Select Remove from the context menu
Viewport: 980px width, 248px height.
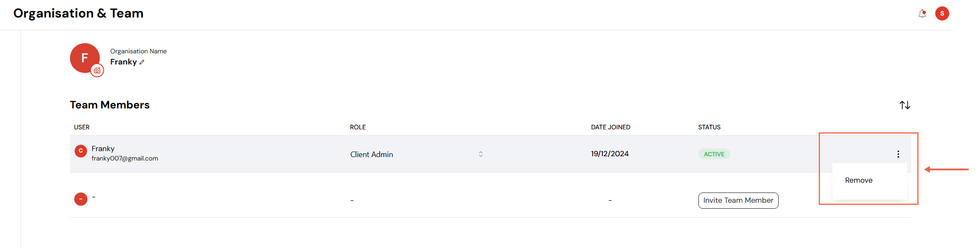[858, 181]
